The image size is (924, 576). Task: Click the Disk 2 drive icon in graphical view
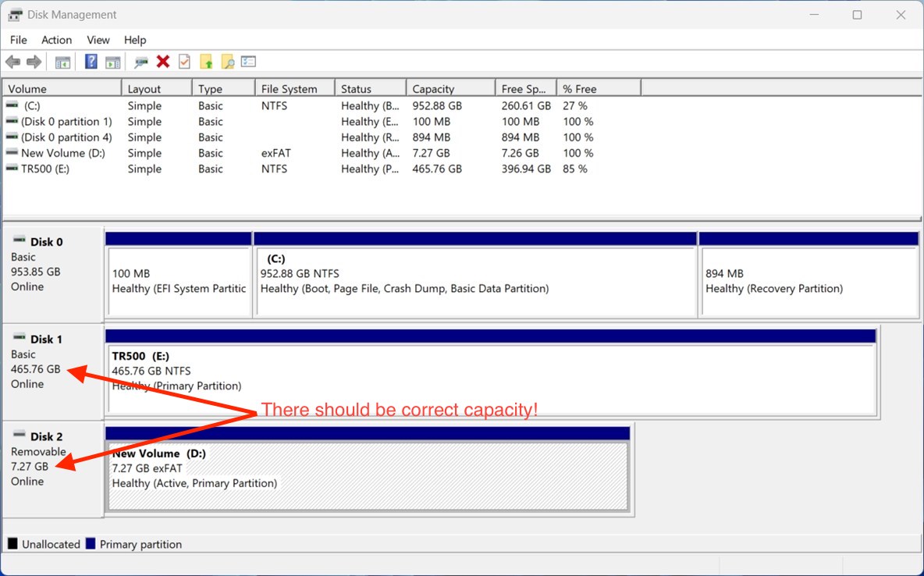(x=20, y=435)
